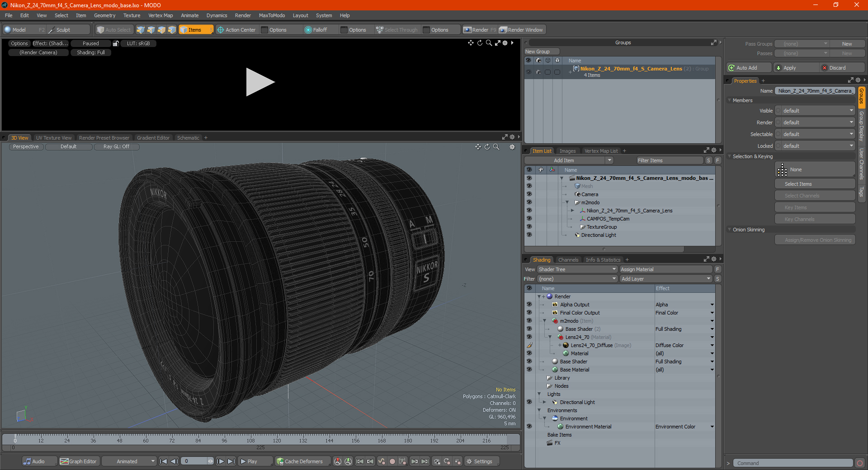Click the record keyframe circle icon

pyautogui.click(x=392, y=461)
